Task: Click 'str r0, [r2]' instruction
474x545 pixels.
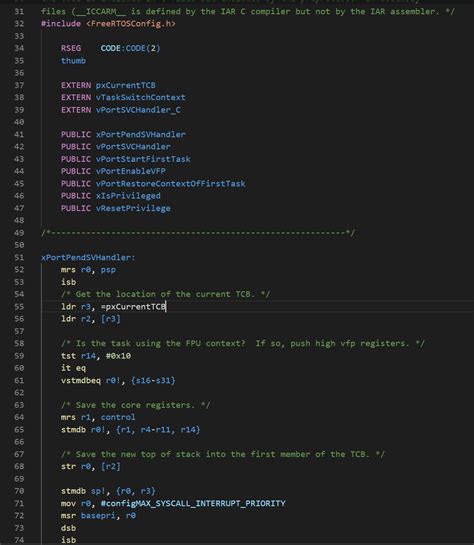Action: pyautogui.click(x=91, y=467)
